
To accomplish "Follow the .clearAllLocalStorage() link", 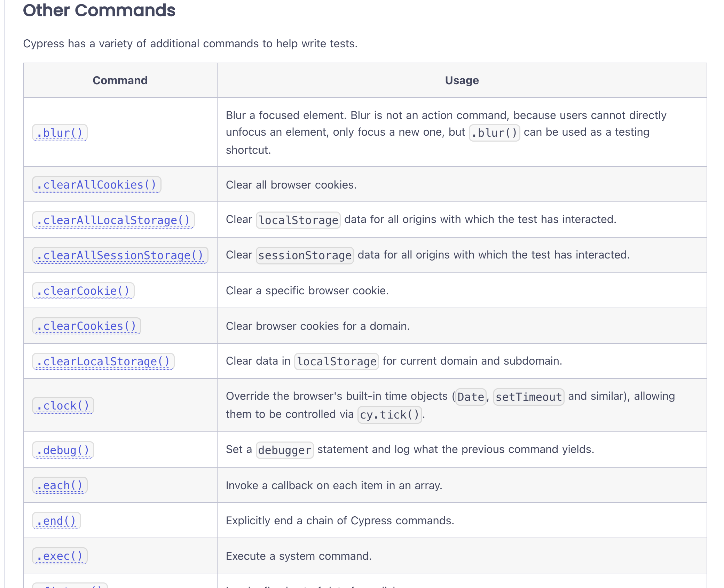I will click(113, 220).
